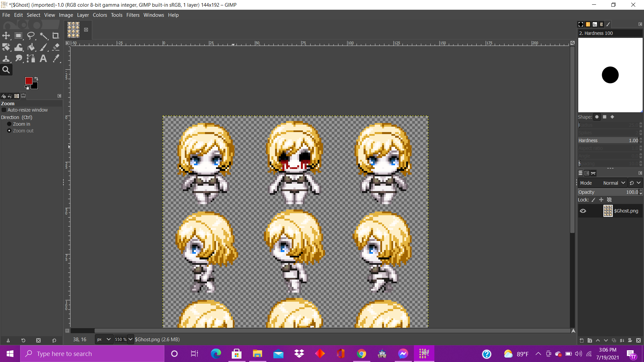
Task: Reset colors to default black and white
Action: click(27, 87)
